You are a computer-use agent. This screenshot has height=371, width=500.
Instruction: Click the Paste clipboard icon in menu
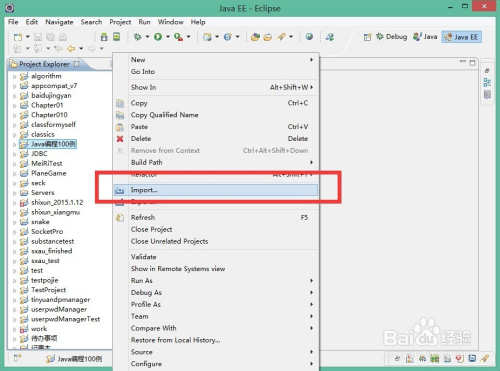pyautogui.click(x=120, y=127)
